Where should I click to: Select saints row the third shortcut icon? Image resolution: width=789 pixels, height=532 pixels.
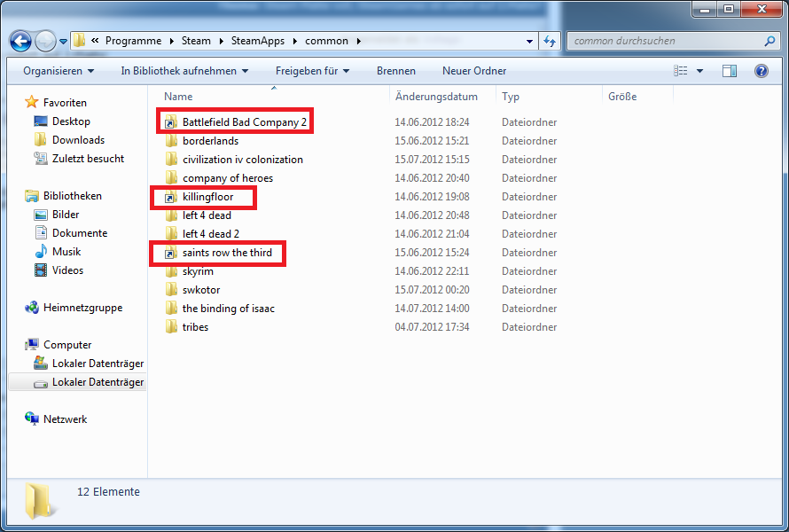pos(171,252)
